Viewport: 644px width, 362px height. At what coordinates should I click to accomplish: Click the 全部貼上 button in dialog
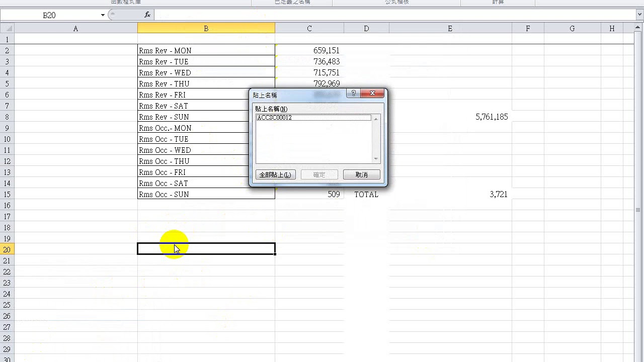coord(275,174)
